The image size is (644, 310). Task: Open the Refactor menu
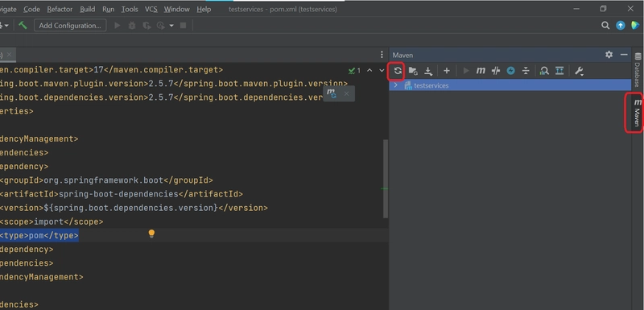[60, 9]
